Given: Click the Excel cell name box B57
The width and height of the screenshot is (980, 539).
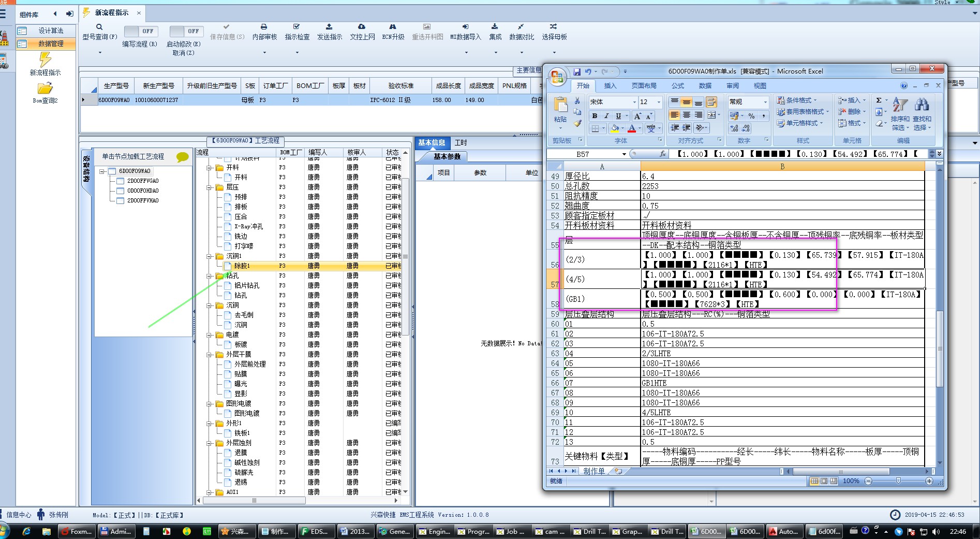Looking at the screenshot, I should point(583,154).
